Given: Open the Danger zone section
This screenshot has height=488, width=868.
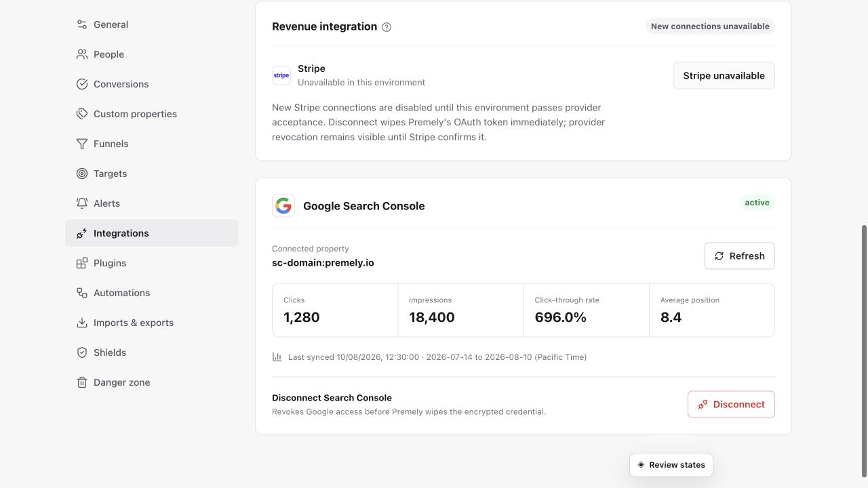Looking at the screenshot, I should coord(152,382).
